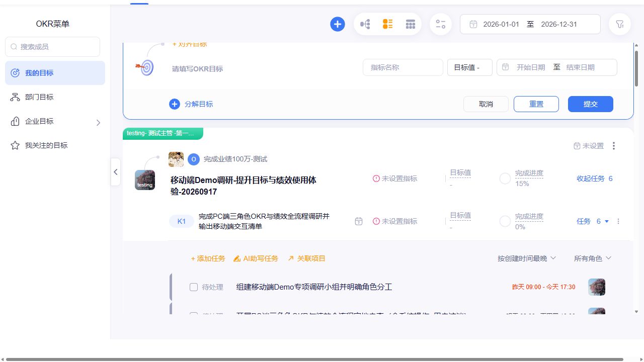Image resolution: width=644 pixels, height=362 pixels.
Task: Switch to table grid view icon
Action: pyautogui.click(x=411, y=24)
